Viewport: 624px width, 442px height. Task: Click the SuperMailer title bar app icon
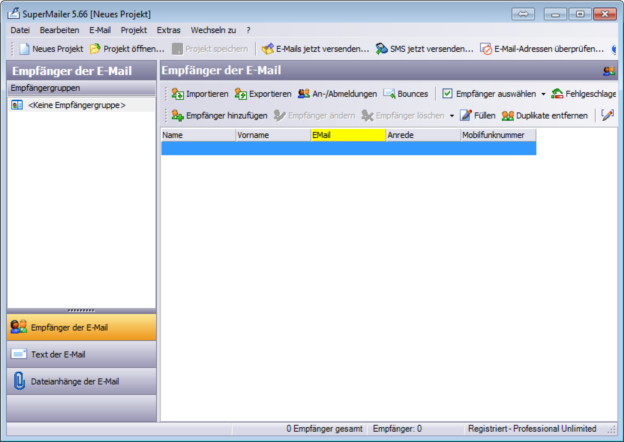(x=14, y=13)
